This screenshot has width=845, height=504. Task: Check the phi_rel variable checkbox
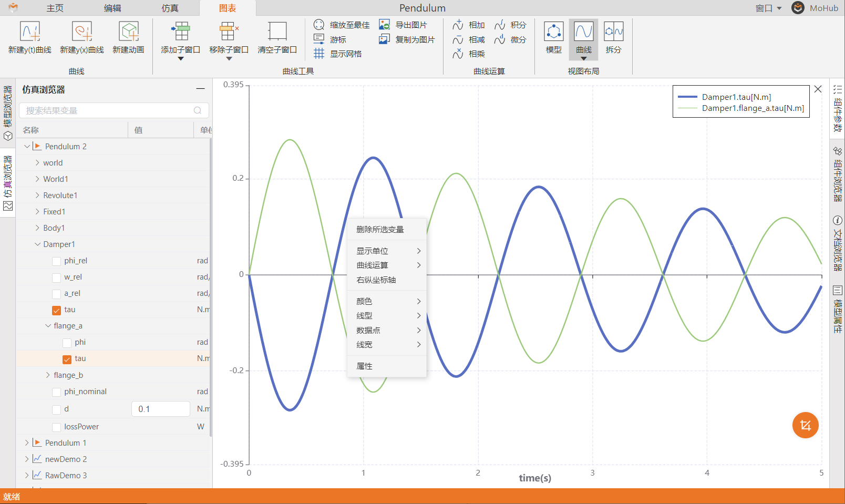pyautogui.click(x=57, y=261)
